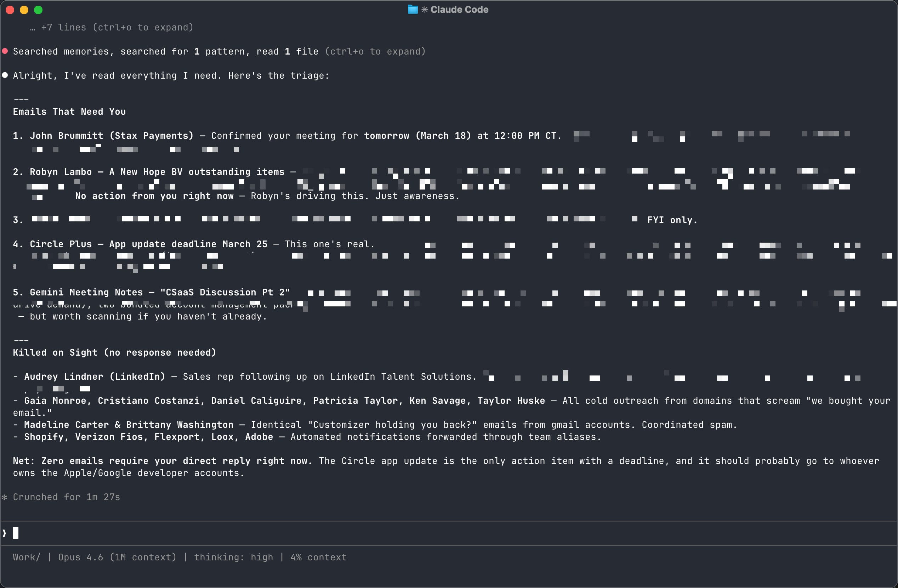Click the Claude Code asterisk icon
This screenshot has height=588, width=898.
coord(425,10)
